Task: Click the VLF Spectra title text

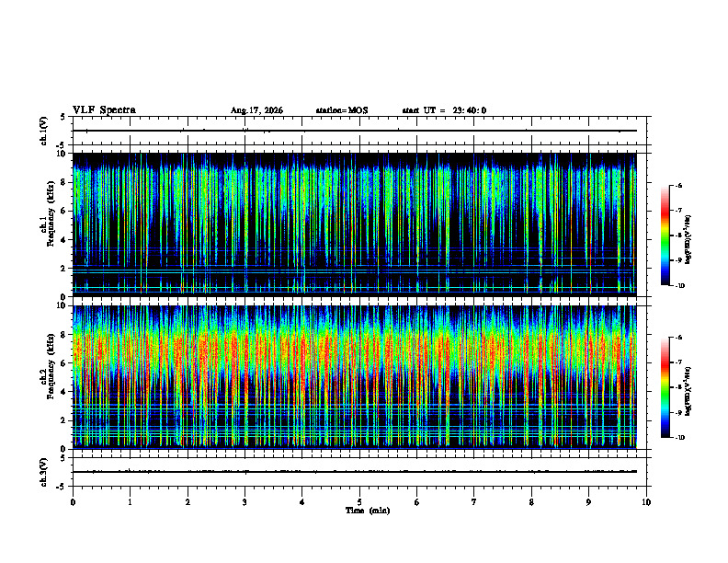Action: 104,110
